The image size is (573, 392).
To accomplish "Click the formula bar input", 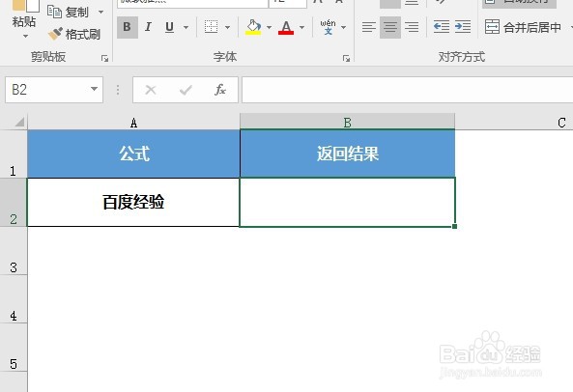I will point(407,90).
